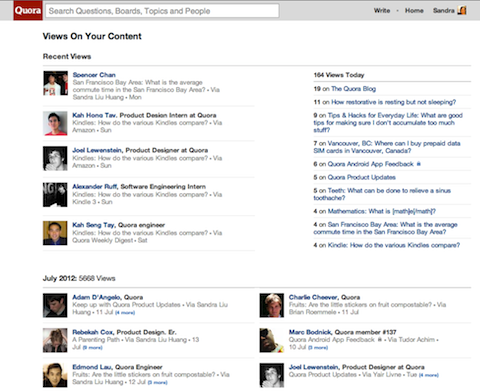Expand '4 more' under Joel Lewenstein
Image resolution: width=480 pixels, height=392 pixels.
pyautogui.click(x=429, y=375)
